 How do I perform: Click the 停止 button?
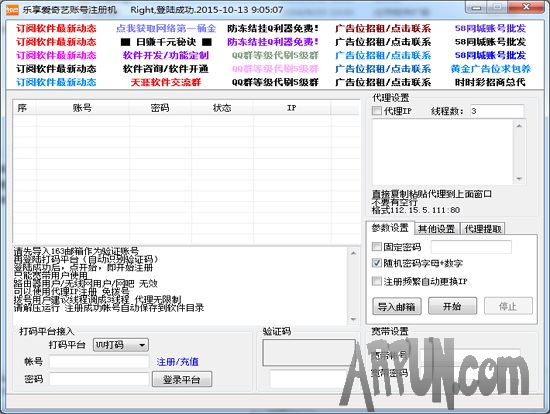coord(508,306)
